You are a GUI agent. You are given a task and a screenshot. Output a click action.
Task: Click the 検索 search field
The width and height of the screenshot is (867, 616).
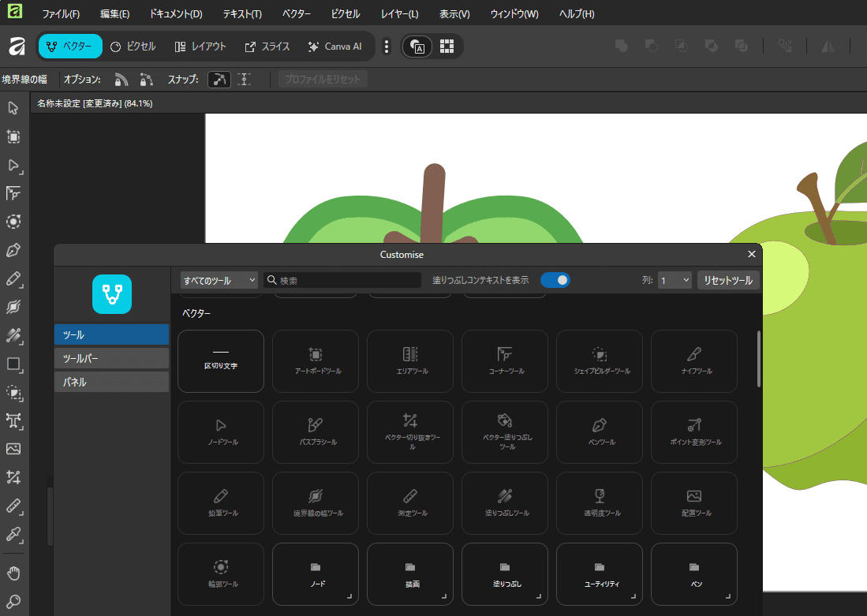(342, 280)
